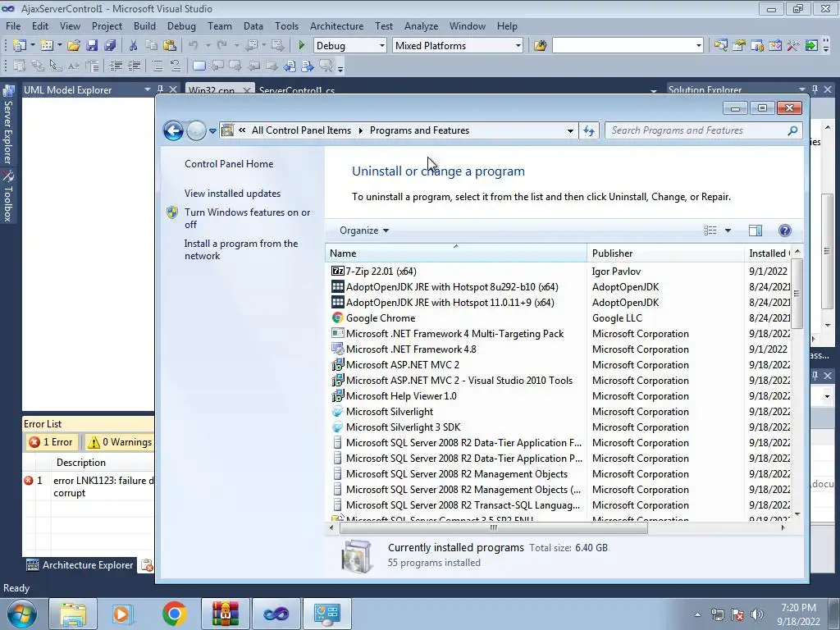
Task: Sort programs by the Name column
Action: [x=456, y=253]
